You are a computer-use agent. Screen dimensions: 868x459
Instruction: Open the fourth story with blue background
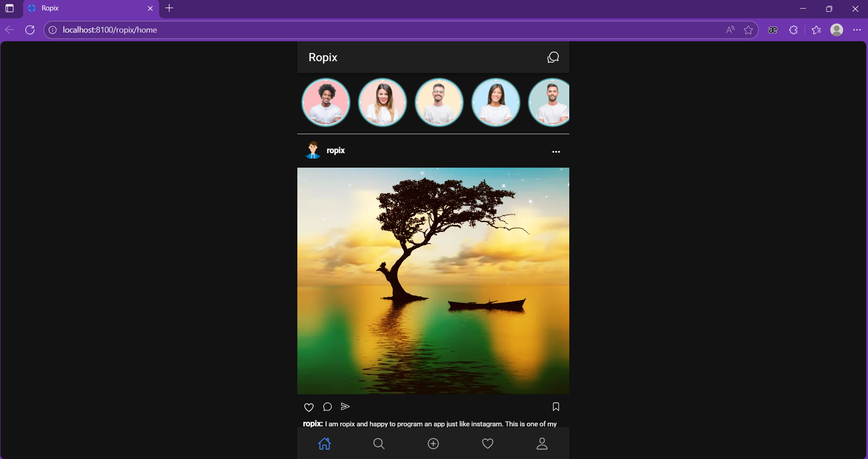click(496, 102)
